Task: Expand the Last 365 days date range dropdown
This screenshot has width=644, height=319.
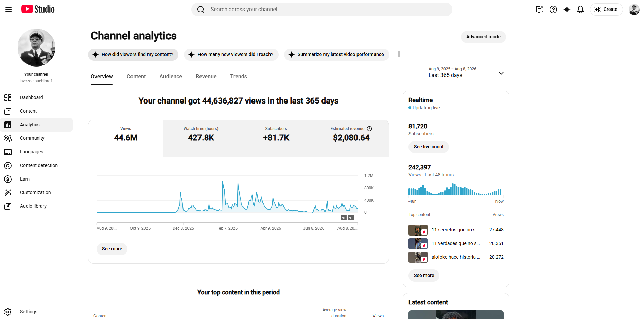Action: [x=466, y=72]
